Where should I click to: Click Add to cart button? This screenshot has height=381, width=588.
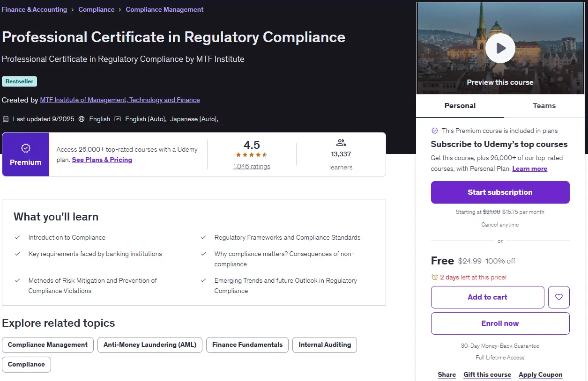[x=488, y=297]
